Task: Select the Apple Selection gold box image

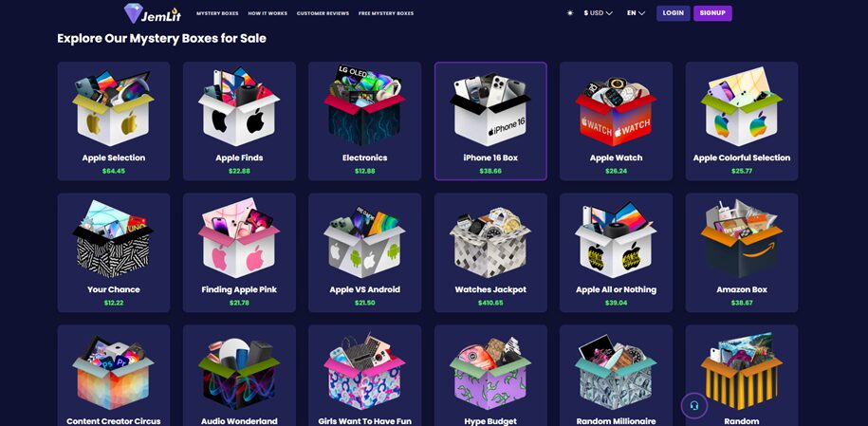Action: tap(114, 108)
